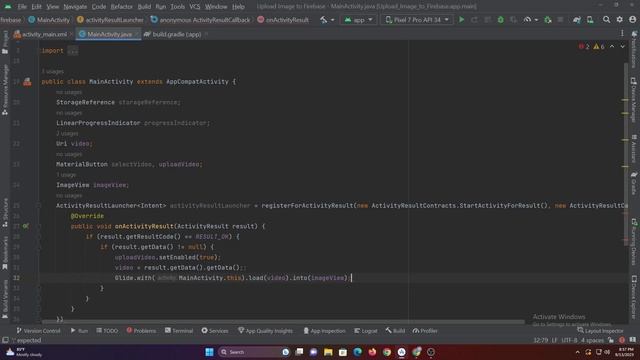Open the Tools menu
This screenshot has width=640, height=360.
click(x=178, y=7)
